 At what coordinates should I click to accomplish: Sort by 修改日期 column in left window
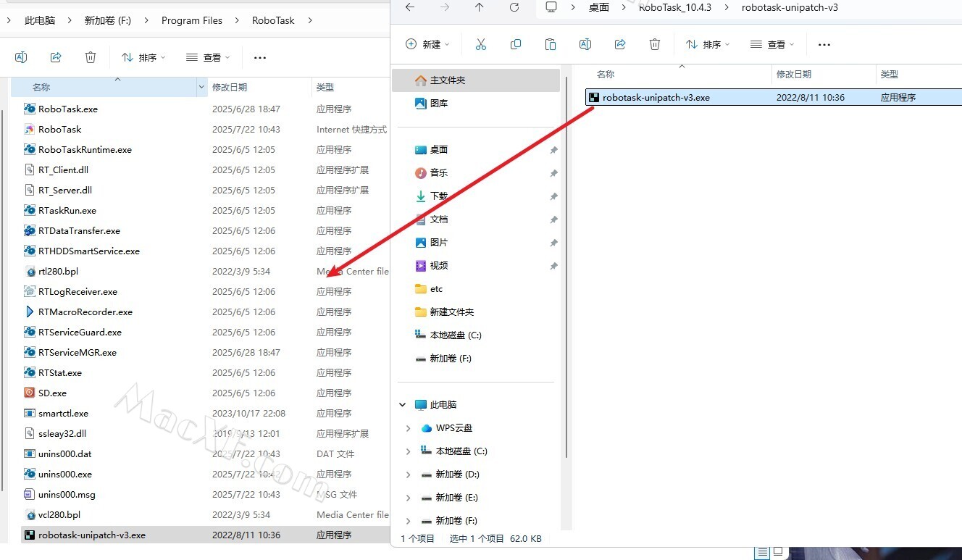click(x=230, y=87)
